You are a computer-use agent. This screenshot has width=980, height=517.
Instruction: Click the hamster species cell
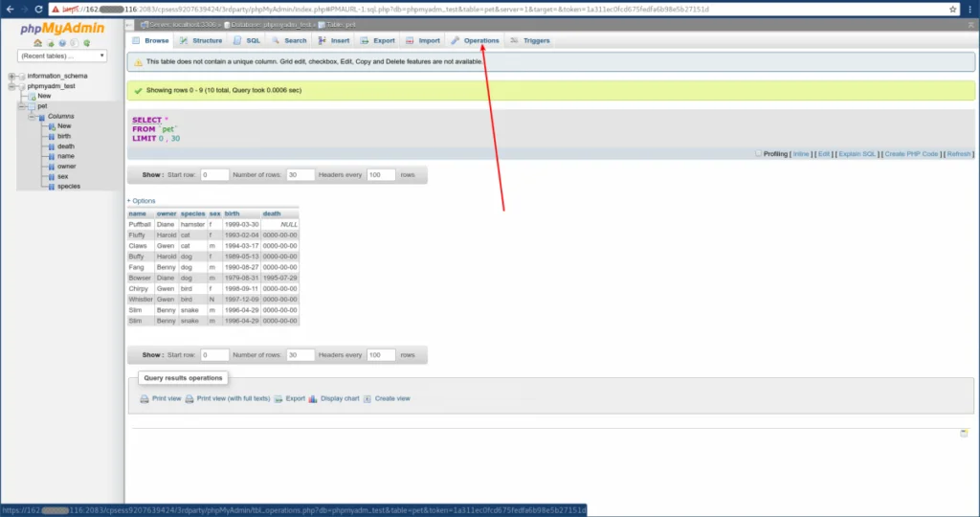coord(192,224)
